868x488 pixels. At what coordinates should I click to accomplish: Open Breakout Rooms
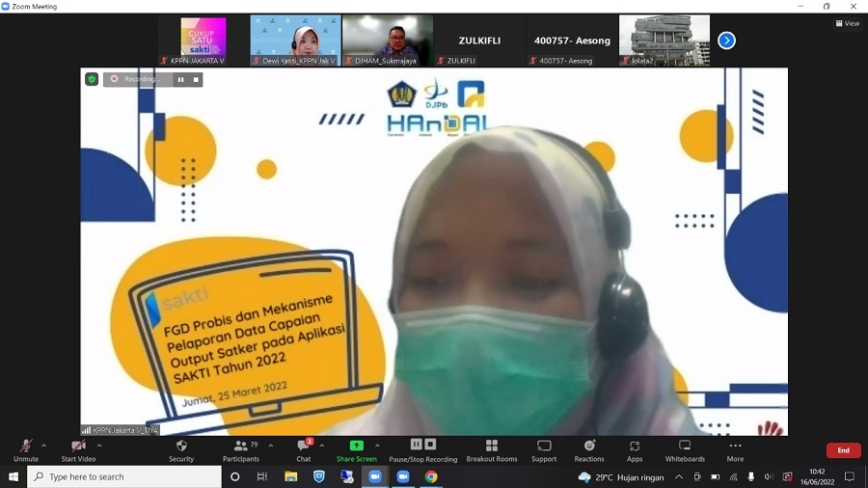click(x=492, y=449)
